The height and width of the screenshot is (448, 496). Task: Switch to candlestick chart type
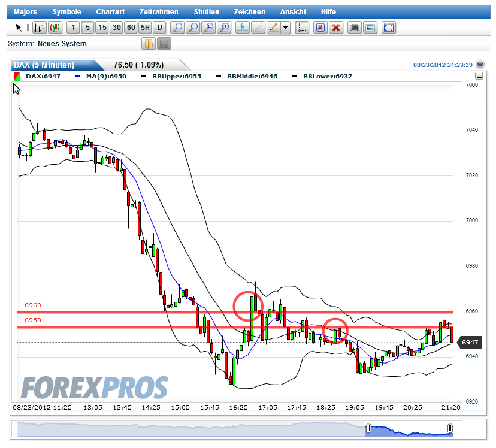pos(55,28)
